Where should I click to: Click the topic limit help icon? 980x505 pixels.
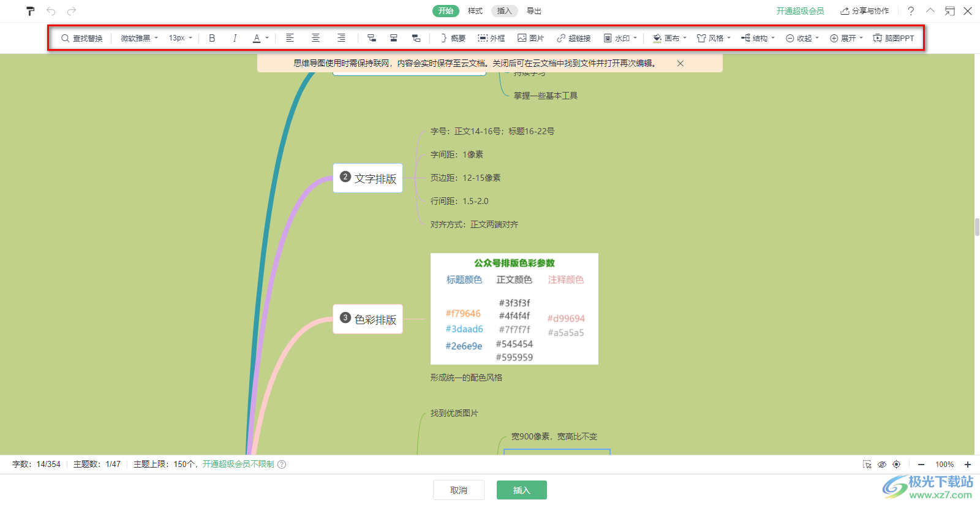282,464
